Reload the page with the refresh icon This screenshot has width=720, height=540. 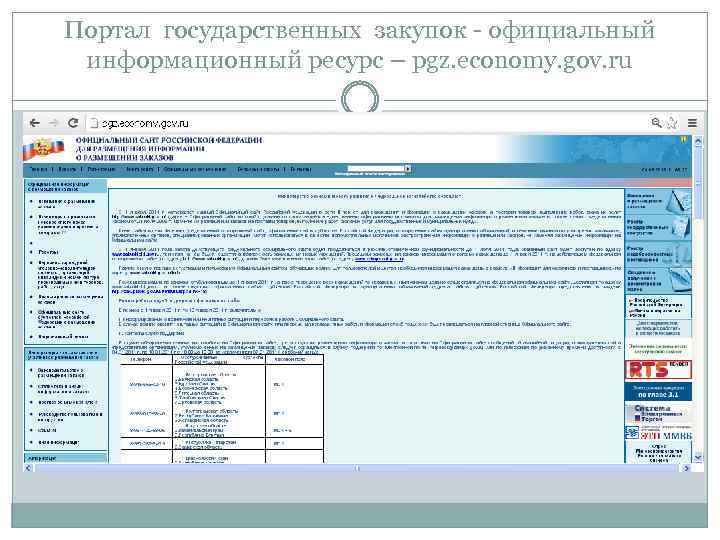coord(73,123)
